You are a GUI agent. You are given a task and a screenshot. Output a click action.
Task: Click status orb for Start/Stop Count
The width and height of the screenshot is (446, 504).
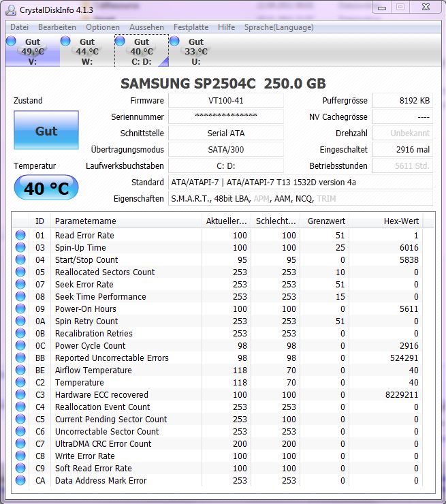click(20, 259)
